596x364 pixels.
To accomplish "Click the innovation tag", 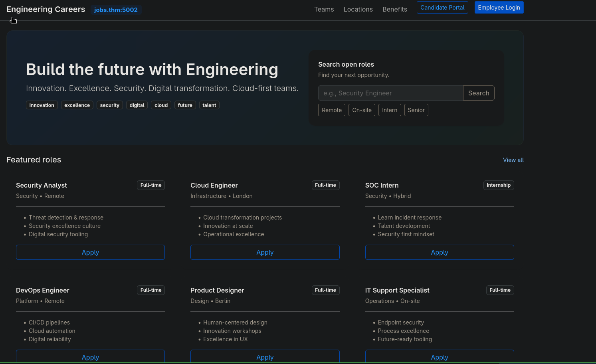I will pos(42,105).
